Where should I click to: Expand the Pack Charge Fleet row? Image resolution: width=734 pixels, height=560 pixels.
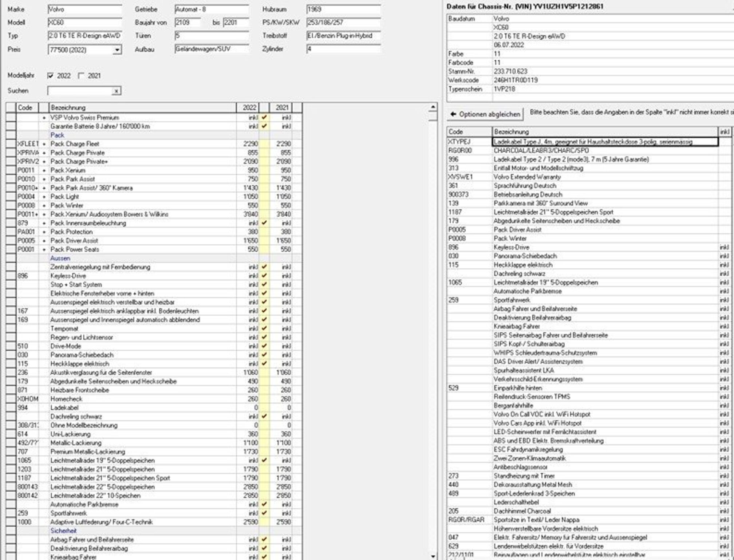click(44, 144)
